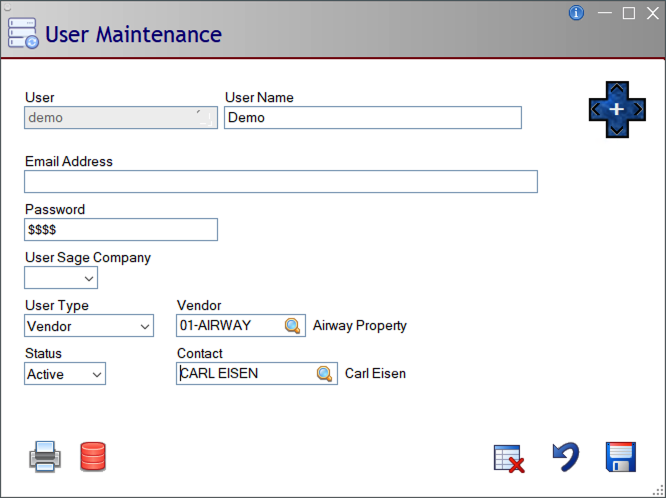This screenshot has width=666, height=498.
Task: Focus the Password field
Action: click(x=120, y=230)
